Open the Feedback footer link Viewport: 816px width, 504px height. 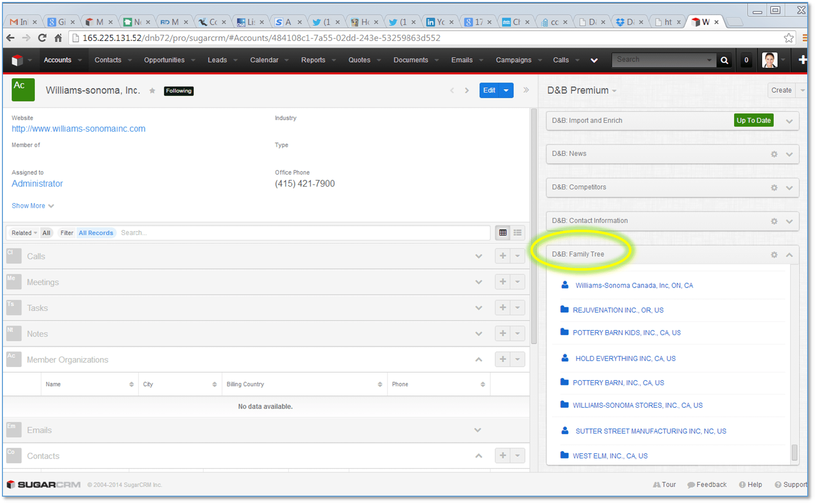point(707,485)
